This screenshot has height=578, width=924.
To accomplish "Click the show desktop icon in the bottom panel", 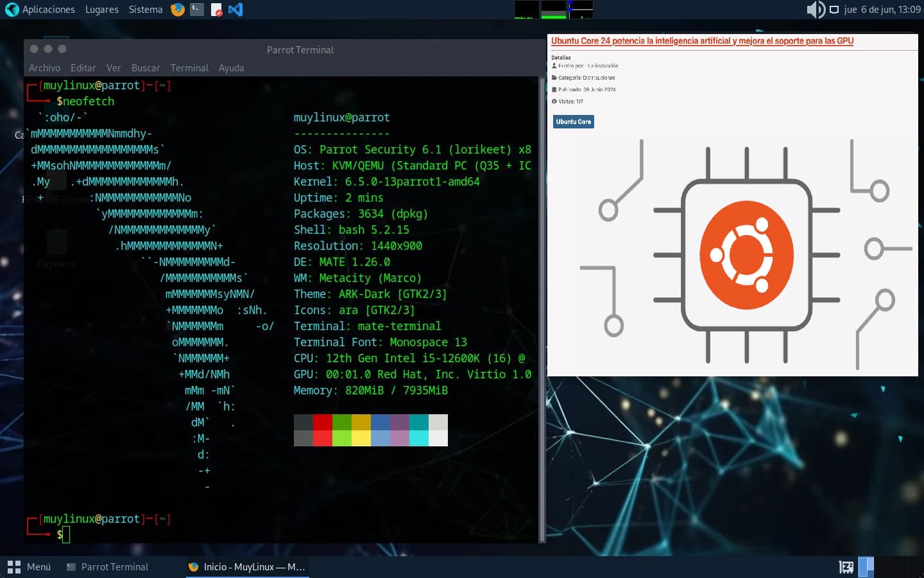I will pyautogui.click(x=846, y=567).
